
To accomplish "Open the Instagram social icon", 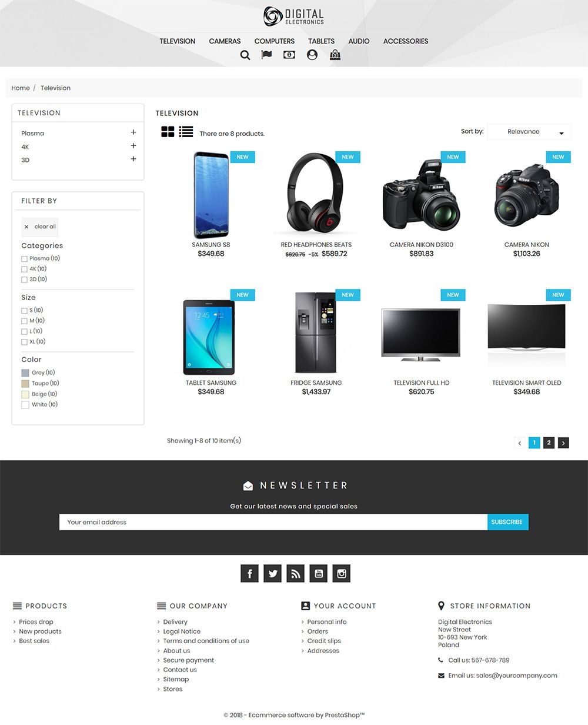I will [341, 573].
